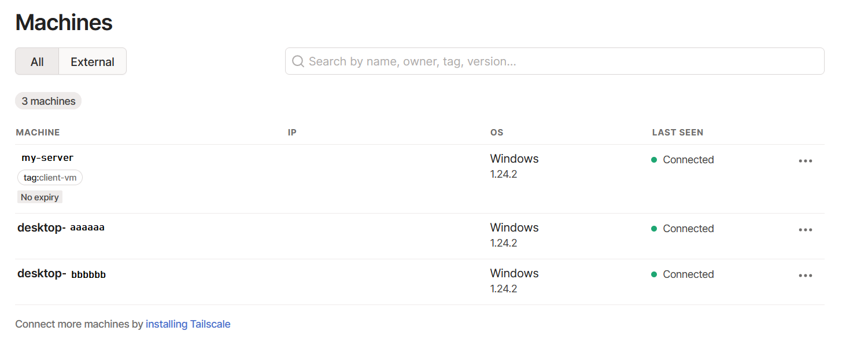Click the No expiry label on my-server
Viewport: 868px width, 356px height.
pos(40,197)
